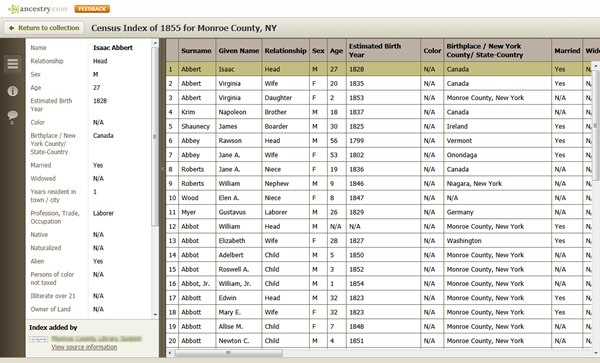Select surname Abbot, Jr. in row 16

pyautogui.click(x=196, y=284)
